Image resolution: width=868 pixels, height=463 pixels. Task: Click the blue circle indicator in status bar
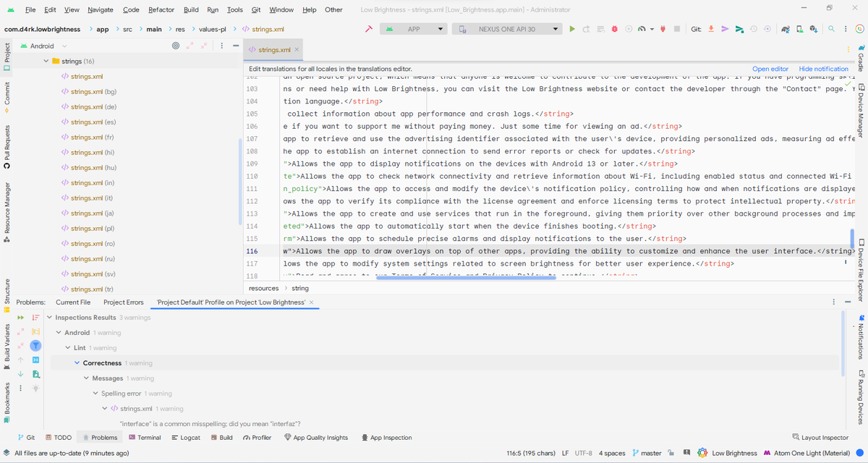point(860,453)
